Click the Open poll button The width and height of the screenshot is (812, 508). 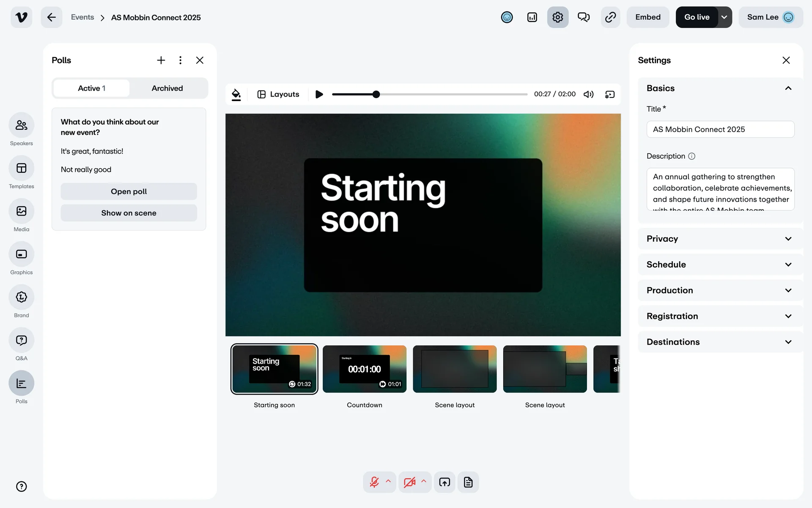[129, 191]
